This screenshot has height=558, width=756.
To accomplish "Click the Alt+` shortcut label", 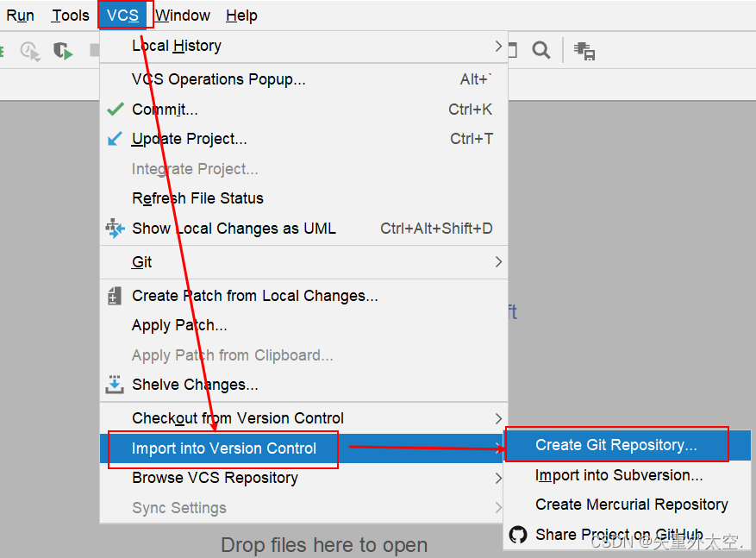I will (476, 79).
